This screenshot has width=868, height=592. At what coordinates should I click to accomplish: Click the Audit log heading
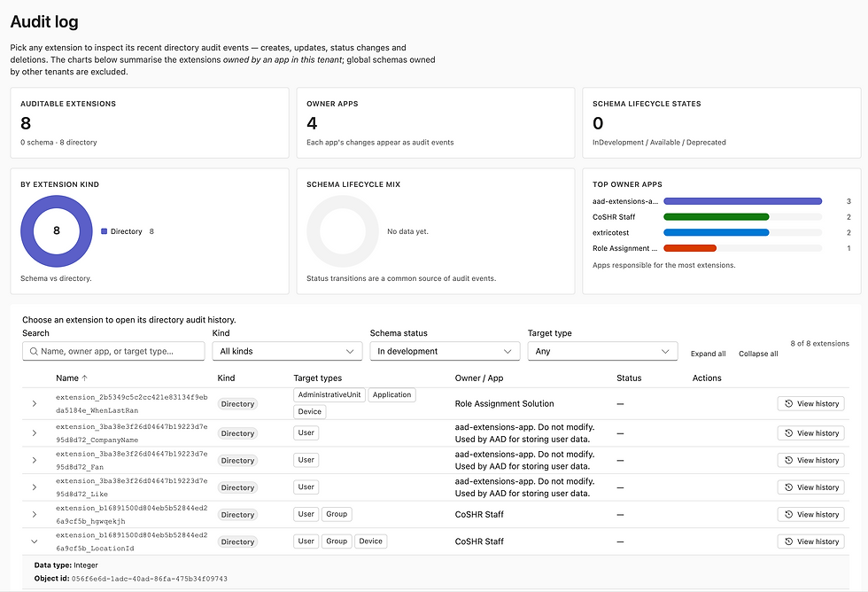44,21
